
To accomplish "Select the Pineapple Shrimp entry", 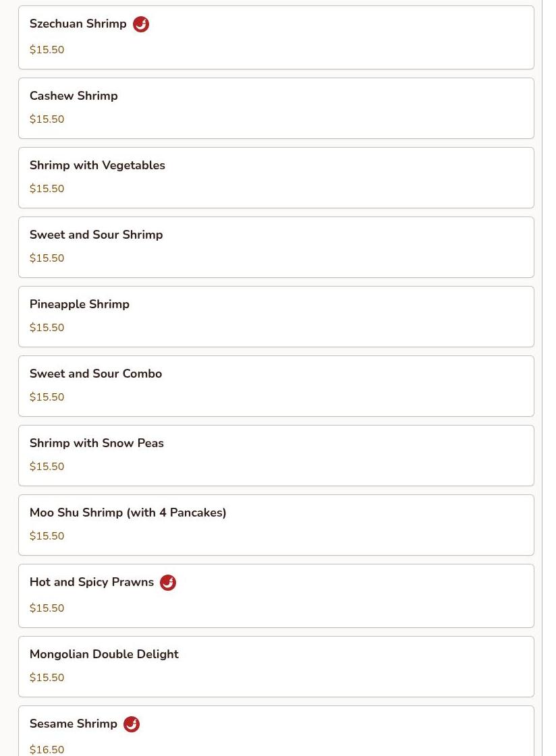I will [276, 317].
